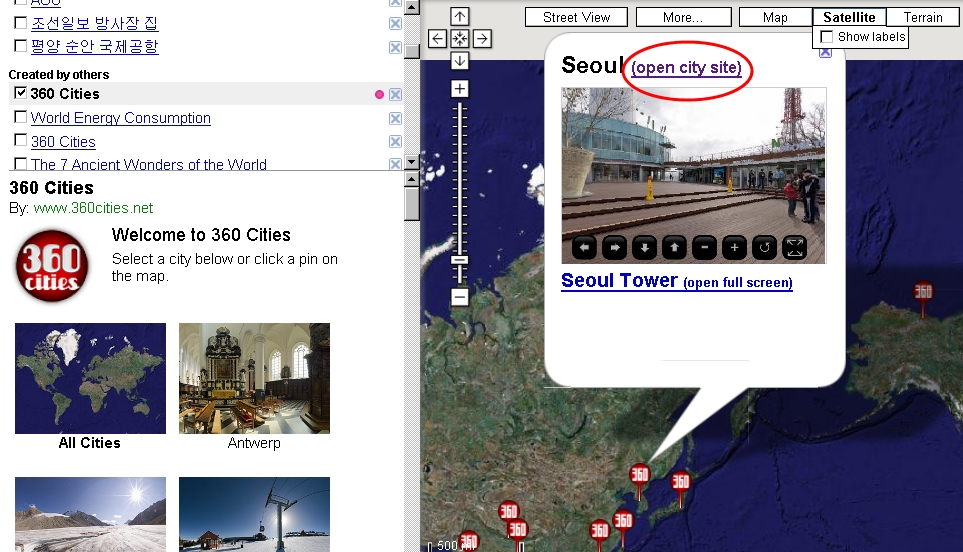Click the center return-to-last-result pan button
The height and width of the screenshot is (552, 963).
(x=459, y=39)
